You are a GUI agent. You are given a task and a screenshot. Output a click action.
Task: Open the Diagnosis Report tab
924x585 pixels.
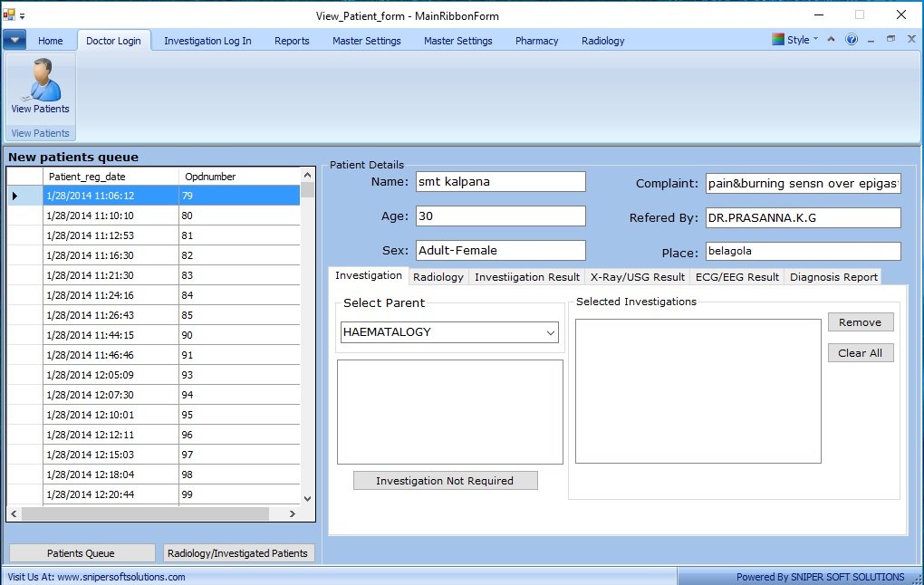click(x=833, y=277)
